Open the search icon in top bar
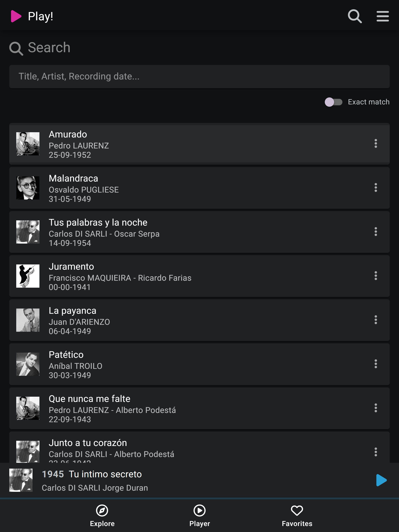The image size is (399, 532). click(355, 16)
